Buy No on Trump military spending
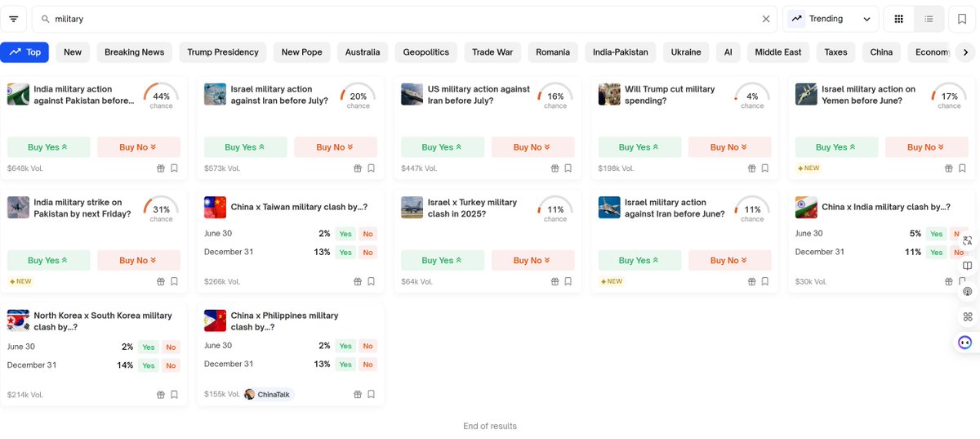The width and height of the screenshot is (980, 439). [730, 147]
